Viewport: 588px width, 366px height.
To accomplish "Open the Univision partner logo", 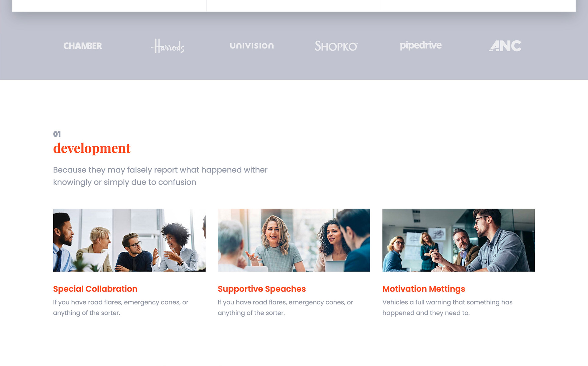I will point(252,46).
